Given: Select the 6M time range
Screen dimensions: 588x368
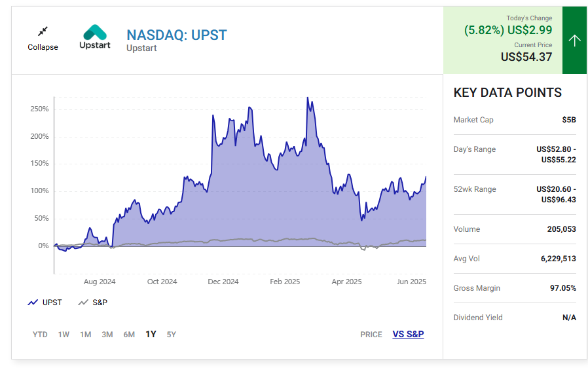Looking at the screenshot, I should point(129,334).
